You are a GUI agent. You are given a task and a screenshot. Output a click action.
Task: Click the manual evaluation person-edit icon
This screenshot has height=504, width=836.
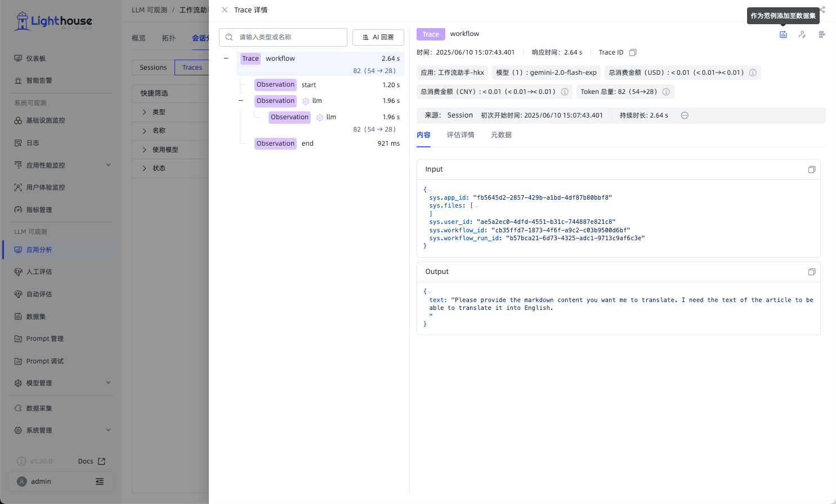click(x=802, y=34)
